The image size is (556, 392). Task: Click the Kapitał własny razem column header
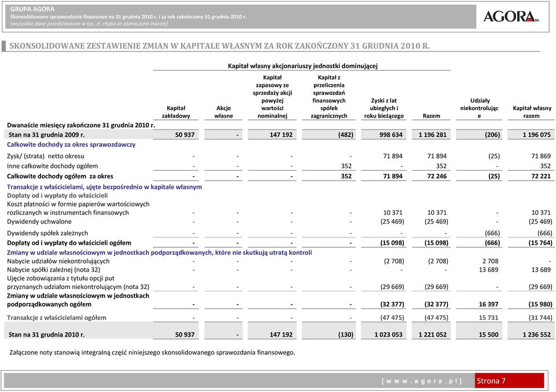[532, 112]
